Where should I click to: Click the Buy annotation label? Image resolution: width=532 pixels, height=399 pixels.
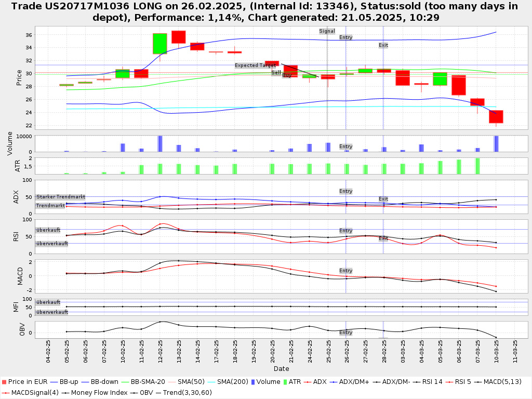pyautogui.click(x=287, y=76)
